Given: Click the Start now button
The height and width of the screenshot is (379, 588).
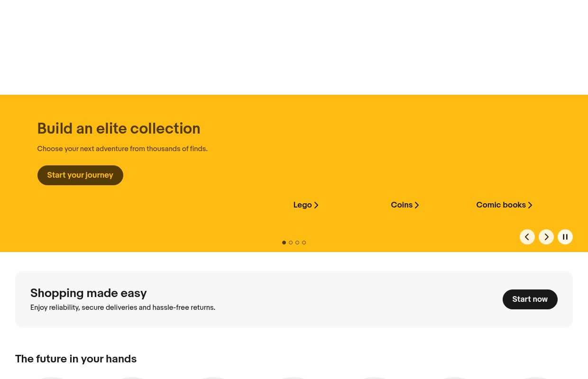Looking at the screenshot, I should (530, 299).
